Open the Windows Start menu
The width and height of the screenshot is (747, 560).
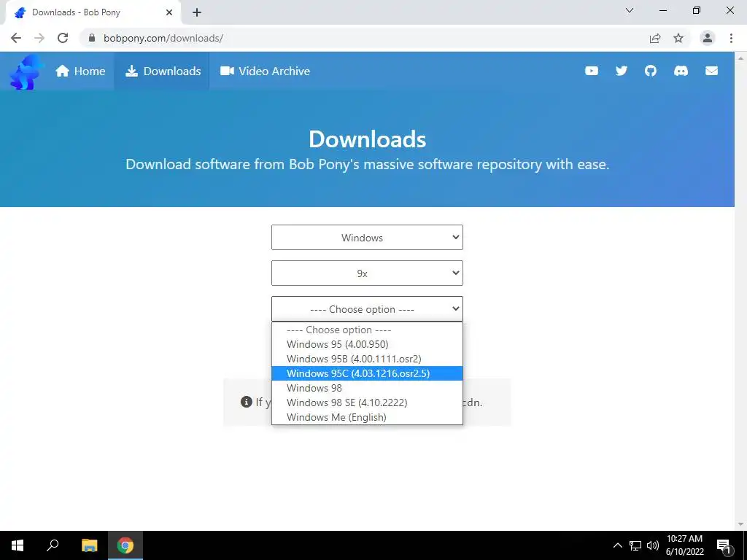point(18,545)
